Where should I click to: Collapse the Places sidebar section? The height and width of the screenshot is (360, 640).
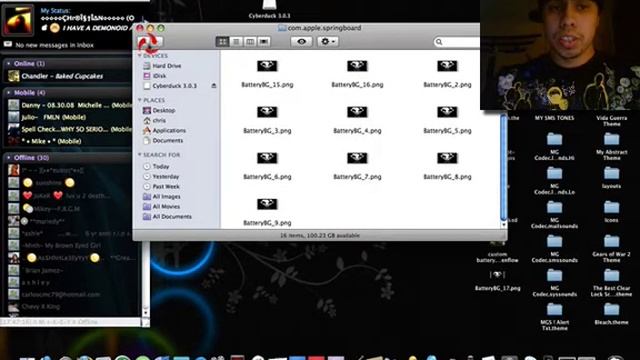coord(140,100)
